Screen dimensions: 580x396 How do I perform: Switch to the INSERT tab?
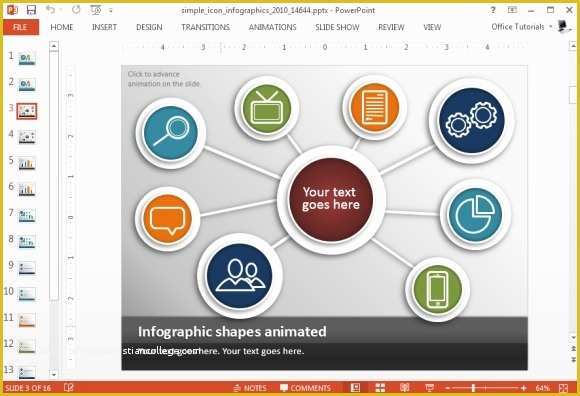(104, 27)
